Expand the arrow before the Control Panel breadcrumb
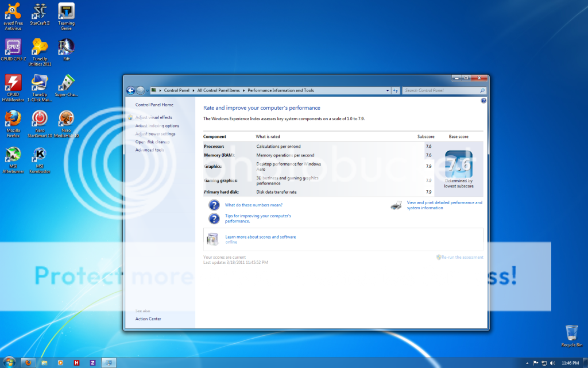Image resolution: width=588 pixels, height=368 pixels. pyautogui.click(x=160, y=90)
